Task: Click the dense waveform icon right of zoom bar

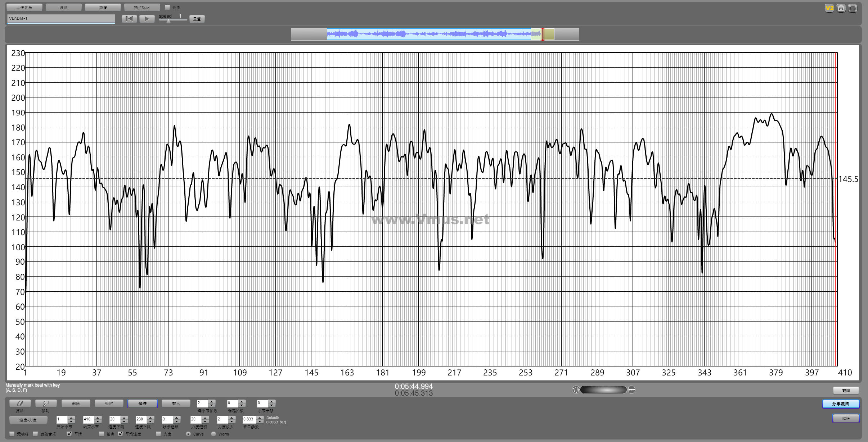Action: click(x=632, y=390)
